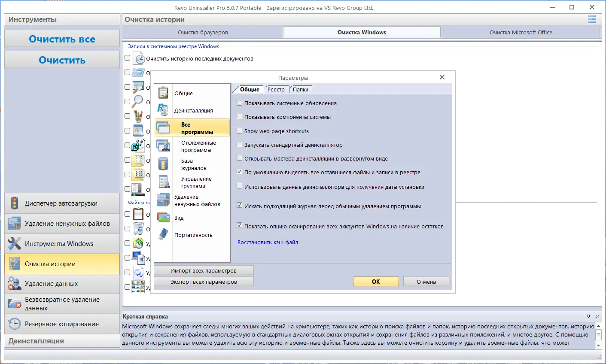Check Запускать стандартный деинсталлятор

[x=240, y=145]
